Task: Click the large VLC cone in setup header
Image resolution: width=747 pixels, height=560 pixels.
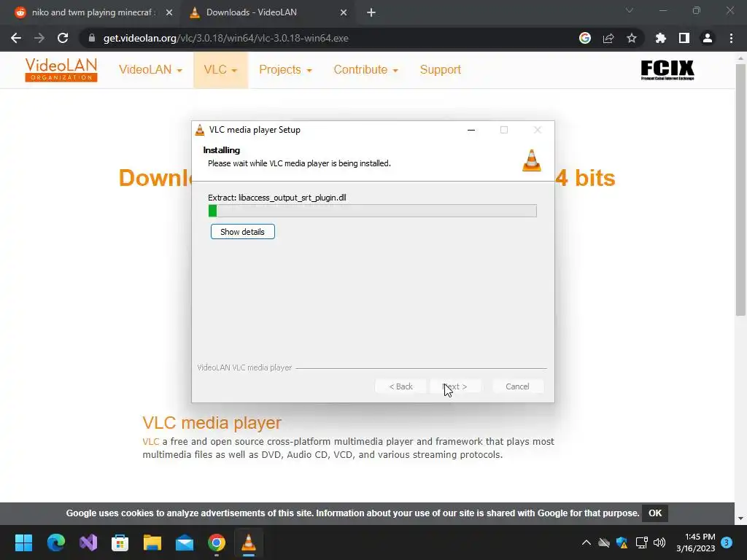Action: click(x=532, y=160)
